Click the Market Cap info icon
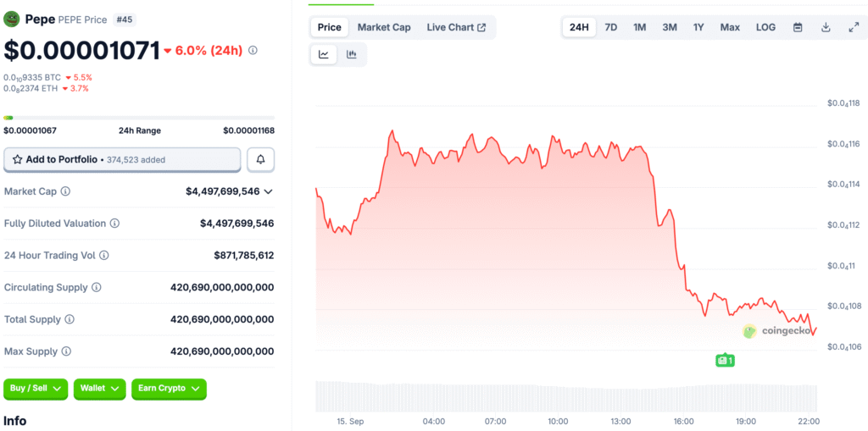This screenshot has width=868, height=431. [x=65, y=191]
